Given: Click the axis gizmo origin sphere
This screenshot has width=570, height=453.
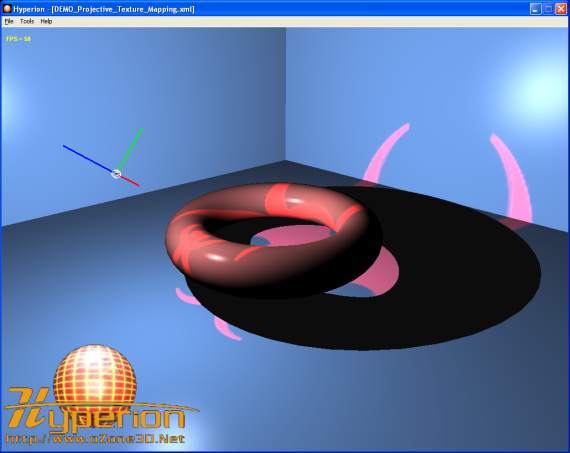Looking at the screenshot, I should pos(116,174).
